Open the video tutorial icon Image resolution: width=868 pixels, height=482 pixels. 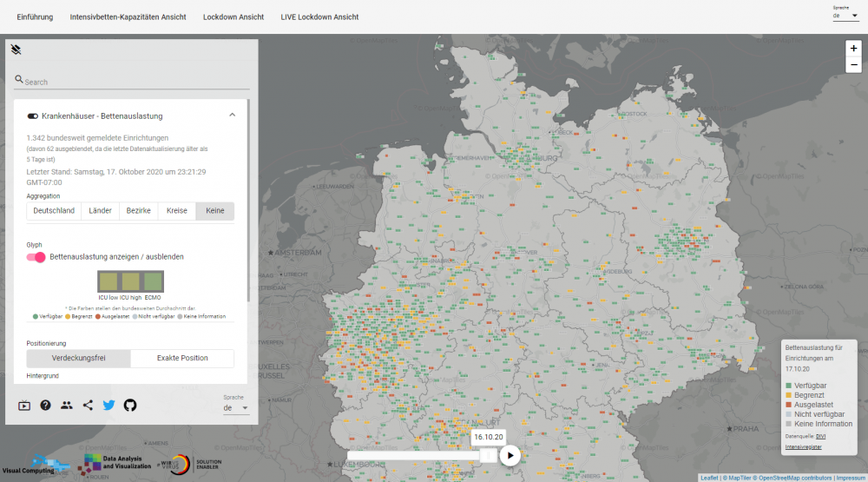tap(24, 405)
